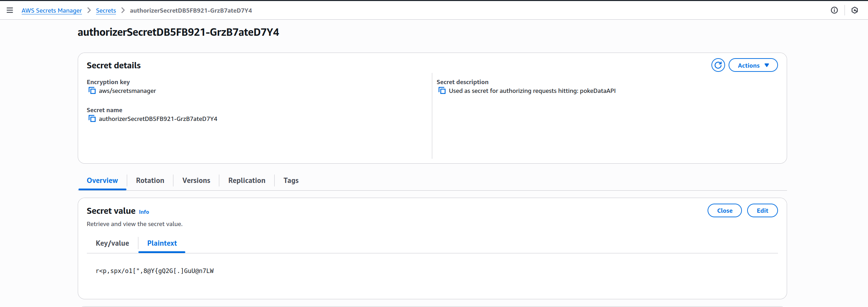Click the page title authorizerSecretDB5FB921-GrzB7ateD7Y4
868x307 pixels.
coord(178,32)
